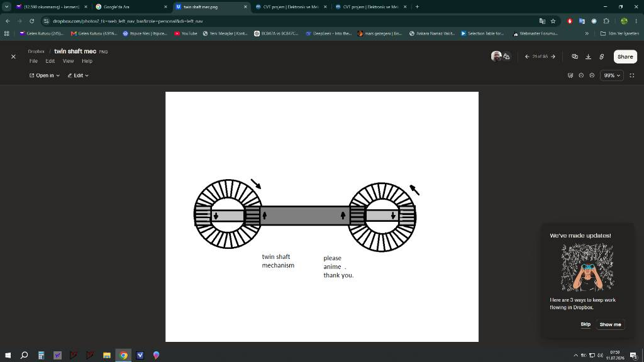Click the volume icon in system tray

pyautogui.click(x=600, y=356)
